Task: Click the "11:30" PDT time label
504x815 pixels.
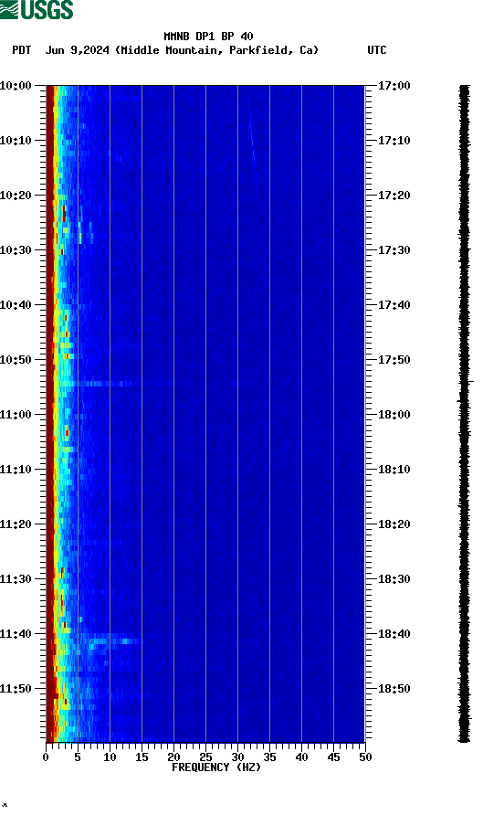Action: (16, 579)
